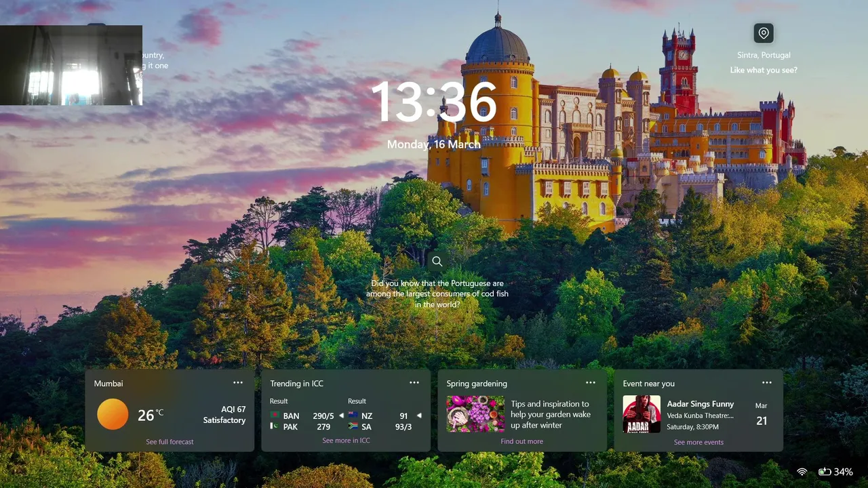Click the Like what you see? prompt
This screenshot has width=868, height=488.
764,70
